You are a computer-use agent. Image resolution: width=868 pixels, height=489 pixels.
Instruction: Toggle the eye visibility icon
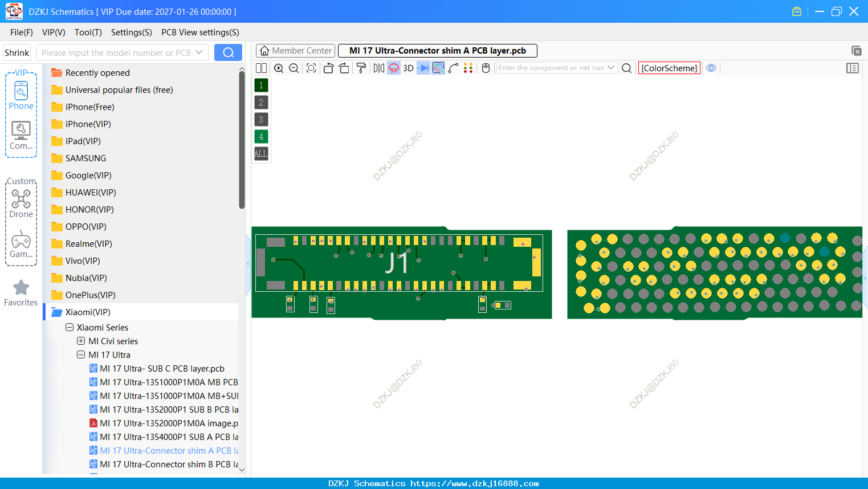point(711,68)
